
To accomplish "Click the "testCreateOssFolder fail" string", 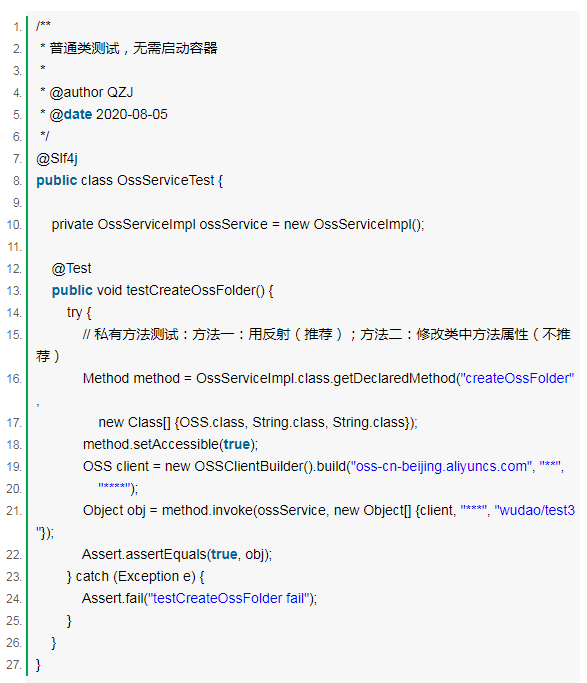I will tap(229, 598).
